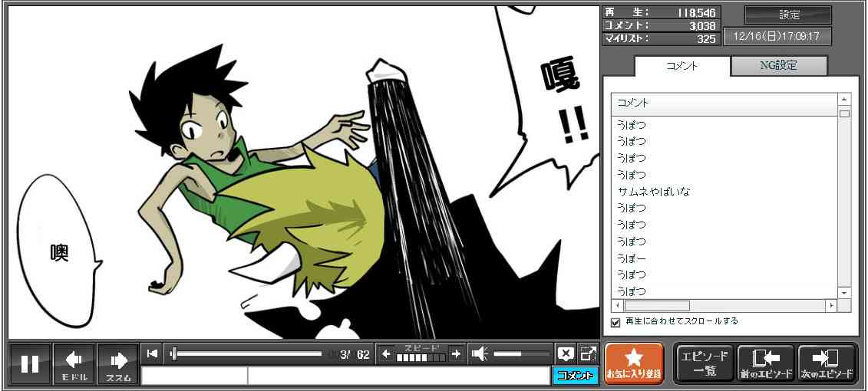Go back with the モドル arrow button
Screen dimensions: 868x391
(74, 363)
